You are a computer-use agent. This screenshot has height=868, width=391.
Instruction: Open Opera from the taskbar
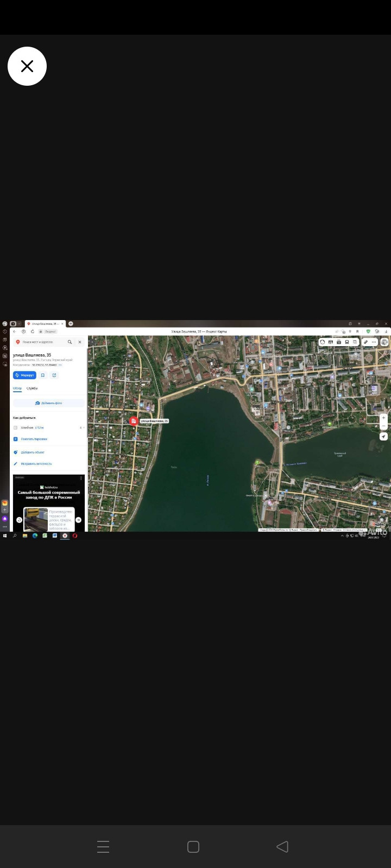pos(75,535)
